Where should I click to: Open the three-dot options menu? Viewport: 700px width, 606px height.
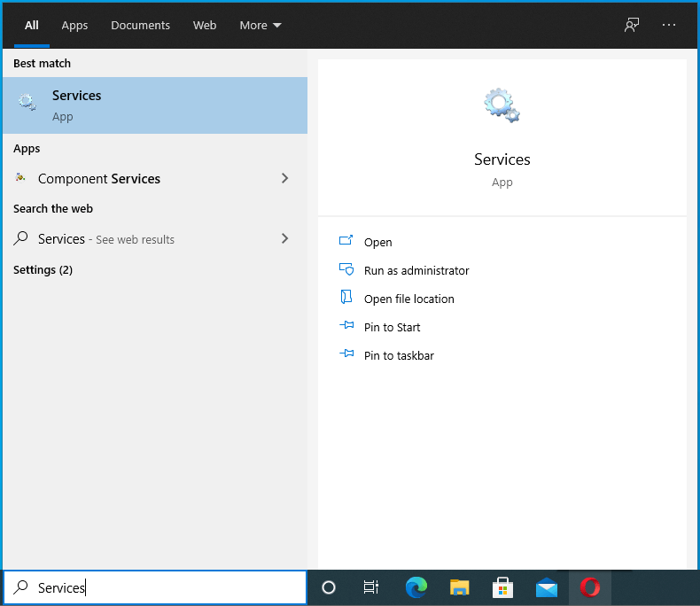[x=669, y=25]
